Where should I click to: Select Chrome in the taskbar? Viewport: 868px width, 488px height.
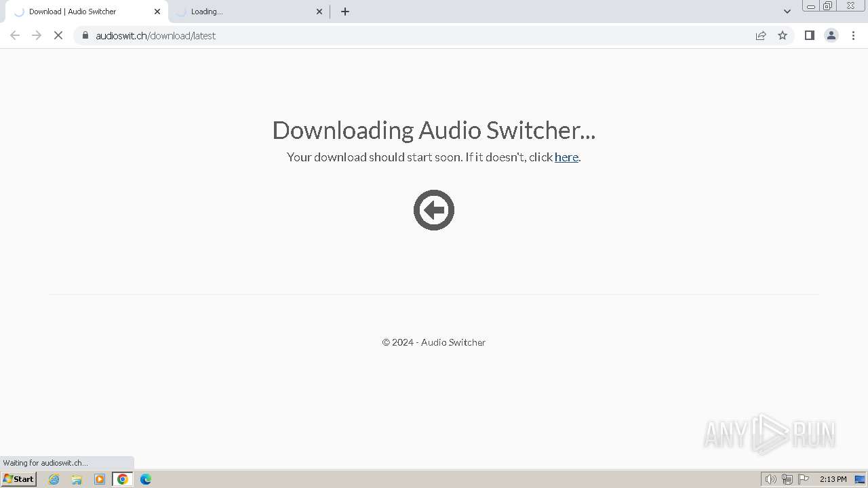pyautogui.click(x=123, y=479)
